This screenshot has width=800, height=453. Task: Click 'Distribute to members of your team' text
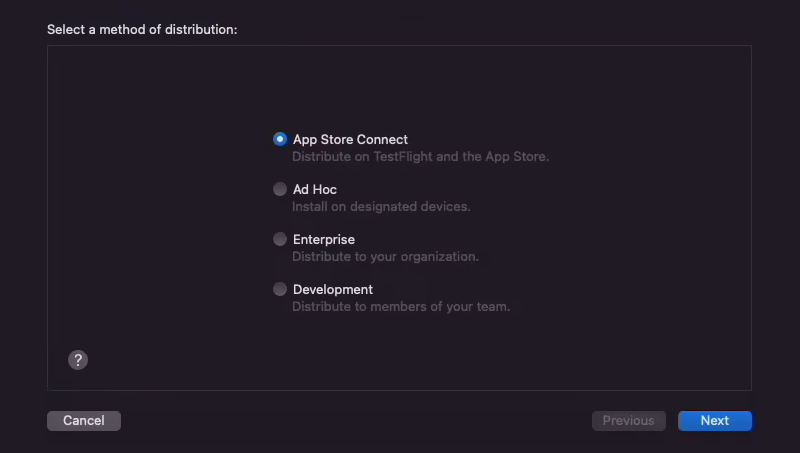pos(401,307)
